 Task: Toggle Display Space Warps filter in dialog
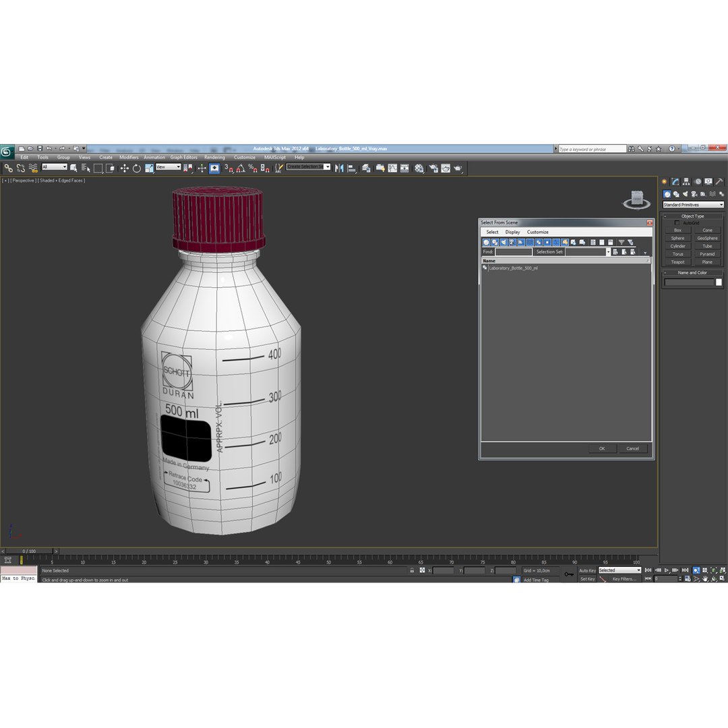click(530, 243)
